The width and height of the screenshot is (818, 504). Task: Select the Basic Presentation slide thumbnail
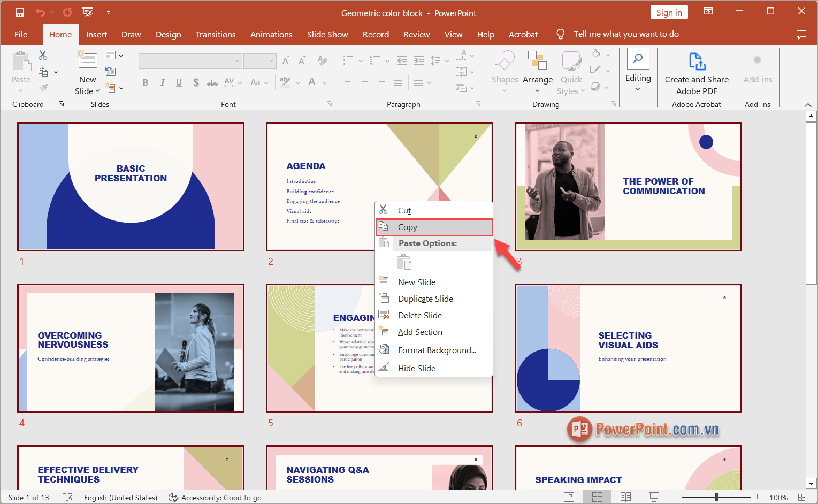click(131, 187)
